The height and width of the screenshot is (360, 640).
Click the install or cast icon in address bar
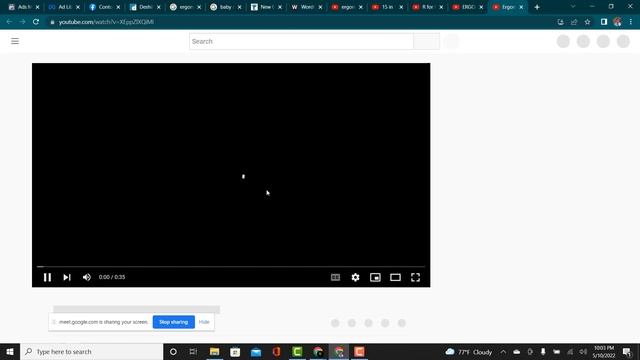click(x=560, y=22)
